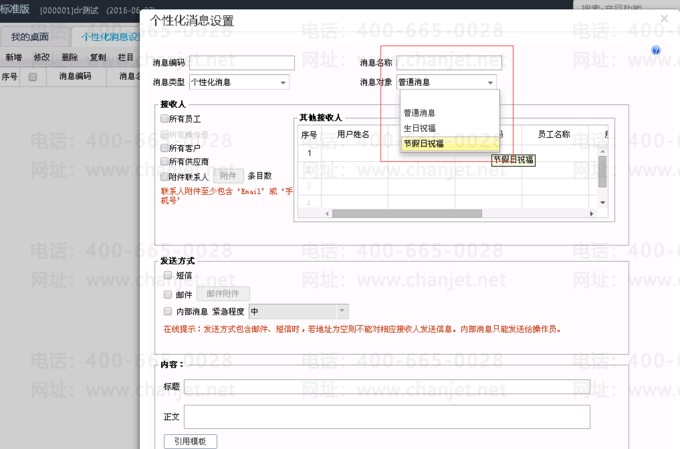Click the 序号 header in recipients table
The image size is (680, 449).
(309, 135)
